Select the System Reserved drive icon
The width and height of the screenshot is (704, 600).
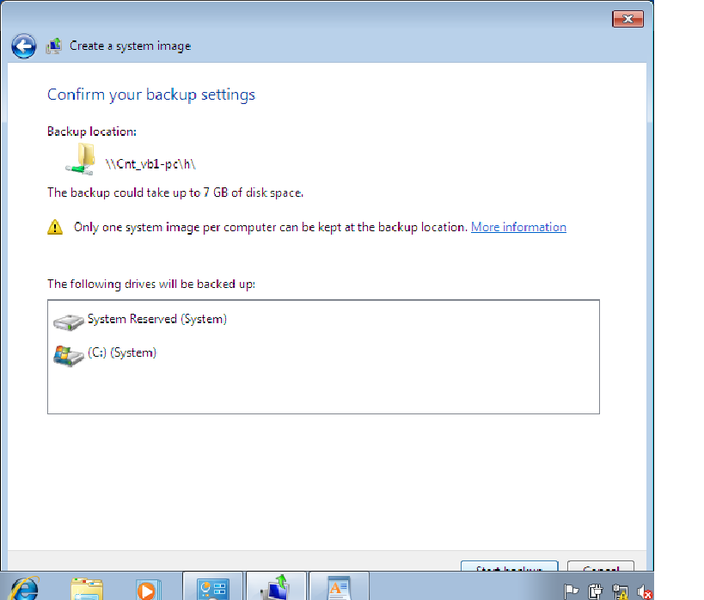pos(68,321)
